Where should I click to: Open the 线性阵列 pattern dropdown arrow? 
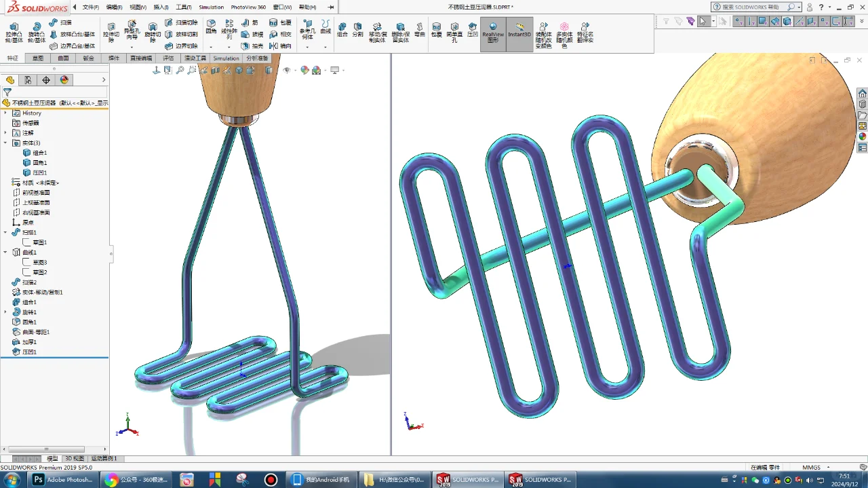pos(229,48)
